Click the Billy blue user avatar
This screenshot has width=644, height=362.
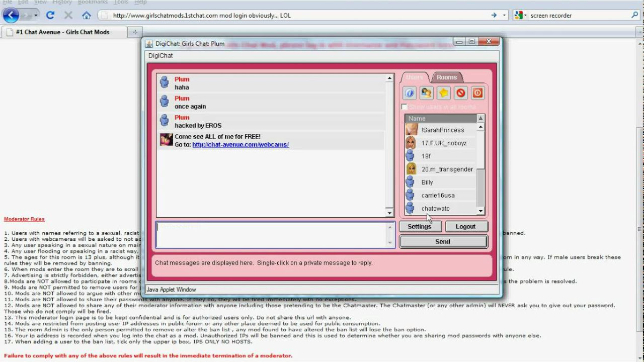click(411, 182)
